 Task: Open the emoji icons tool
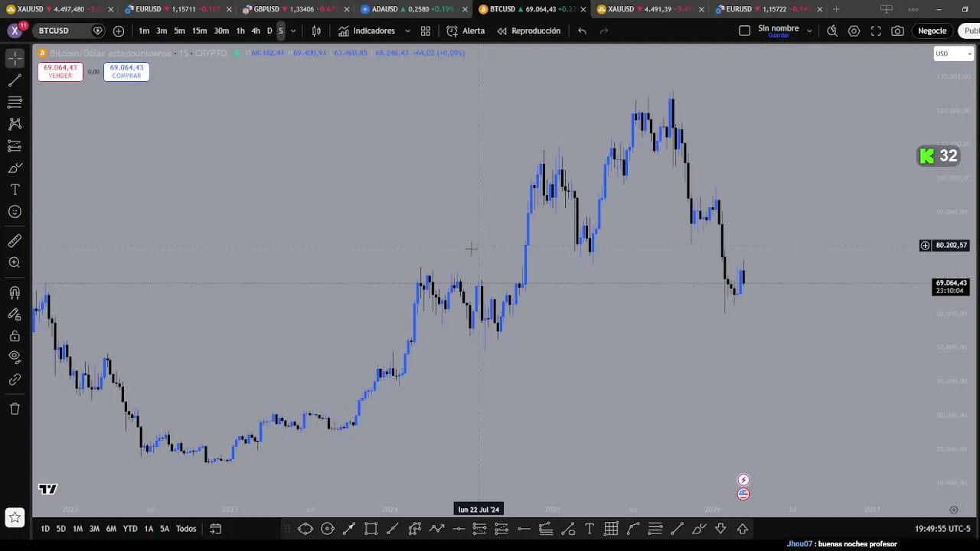pyautogui.click(x=15, y=212)
